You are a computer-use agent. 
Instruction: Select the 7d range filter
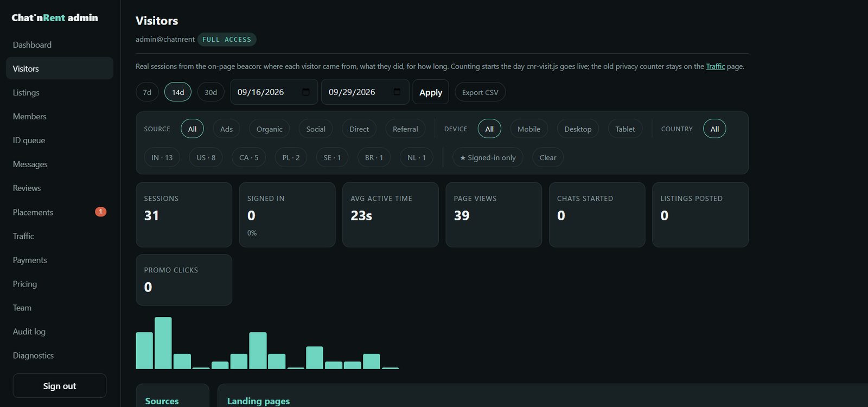tap(147, 92)
